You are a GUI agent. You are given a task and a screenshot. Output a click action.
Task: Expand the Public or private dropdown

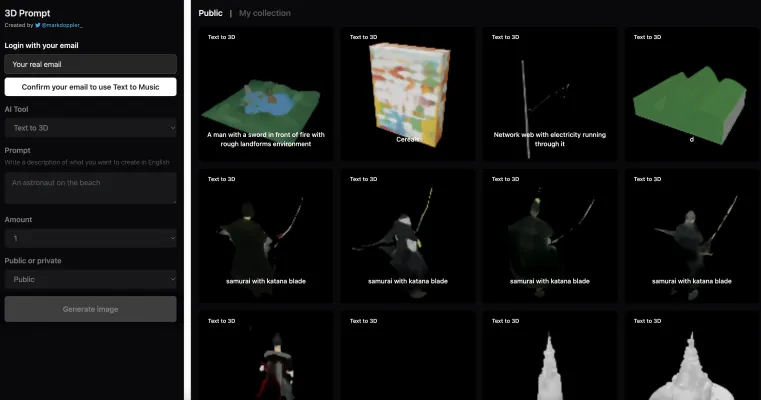(90, 280)
